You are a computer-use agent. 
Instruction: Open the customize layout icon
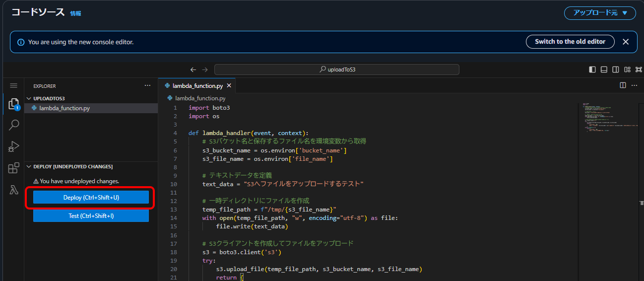pos(627,70)
